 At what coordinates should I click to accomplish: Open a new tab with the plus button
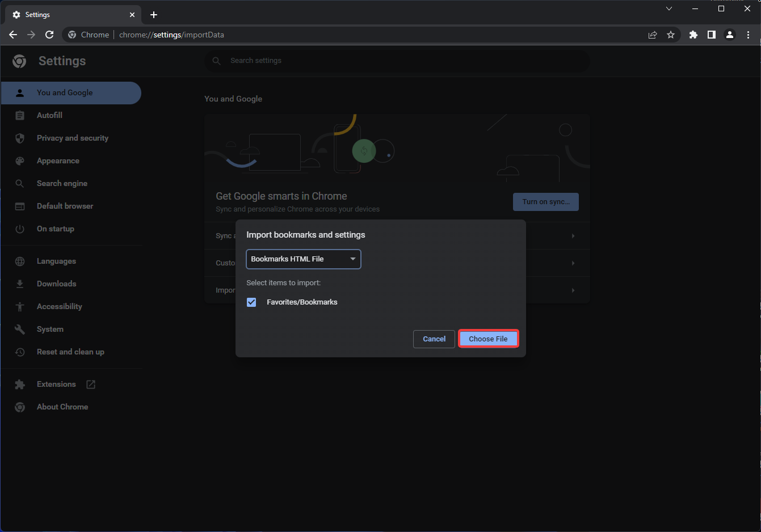point(154,15)
